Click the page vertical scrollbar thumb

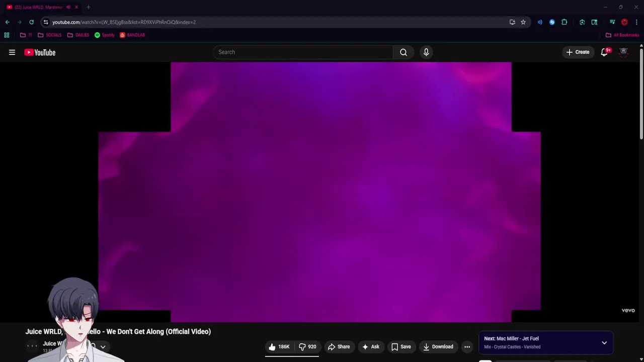641,95
